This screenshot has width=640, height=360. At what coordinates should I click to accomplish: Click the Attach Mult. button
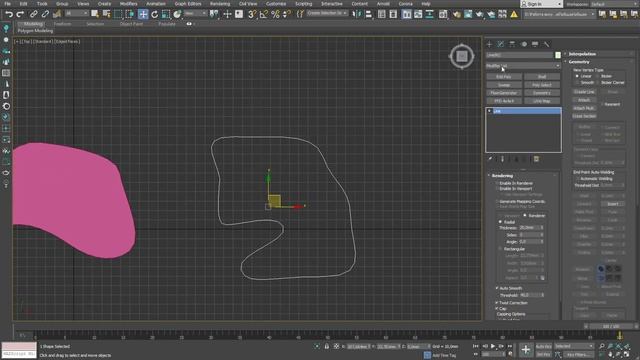point(584,108)
